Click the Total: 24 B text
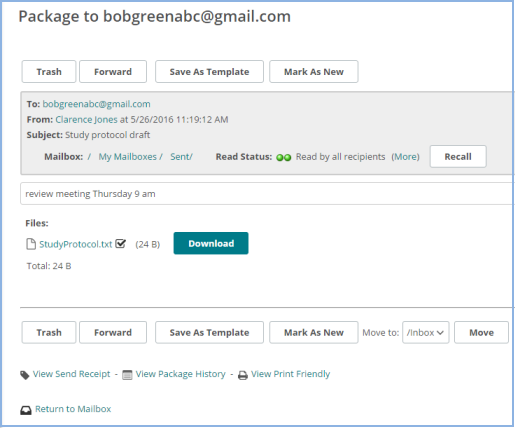This screenshot has height=428, width=515. 49,266
